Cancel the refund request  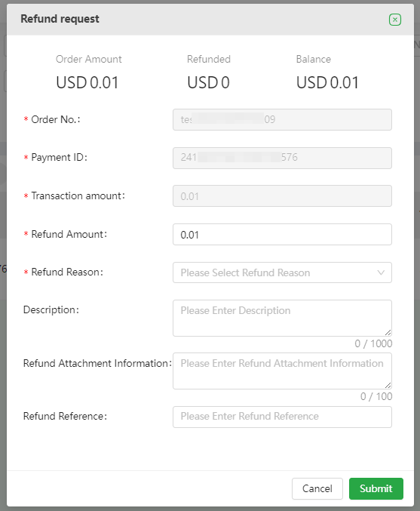click(317, 488)
